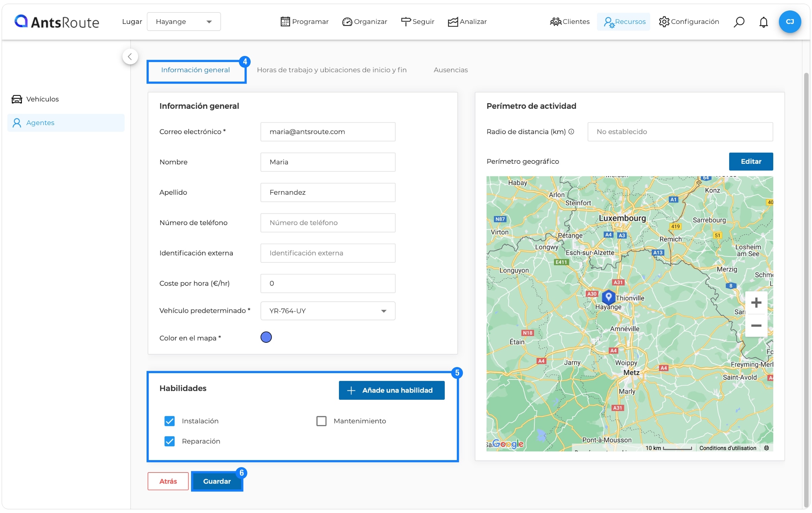Click Thionville label on the map

pos(630,298)
